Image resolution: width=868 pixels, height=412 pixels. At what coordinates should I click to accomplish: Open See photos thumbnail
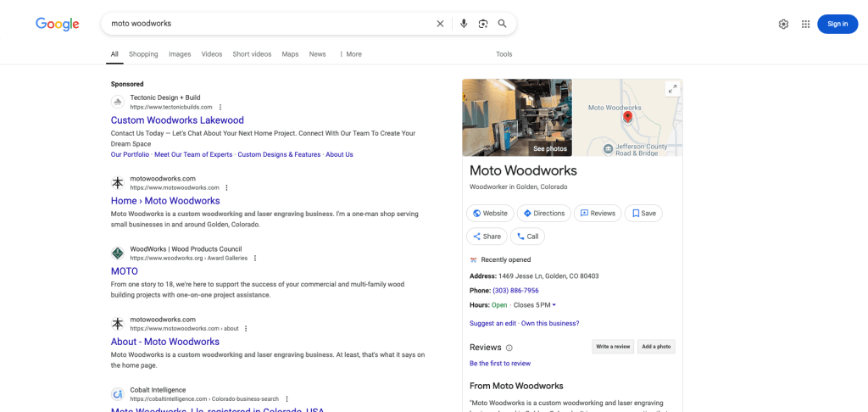517,117
